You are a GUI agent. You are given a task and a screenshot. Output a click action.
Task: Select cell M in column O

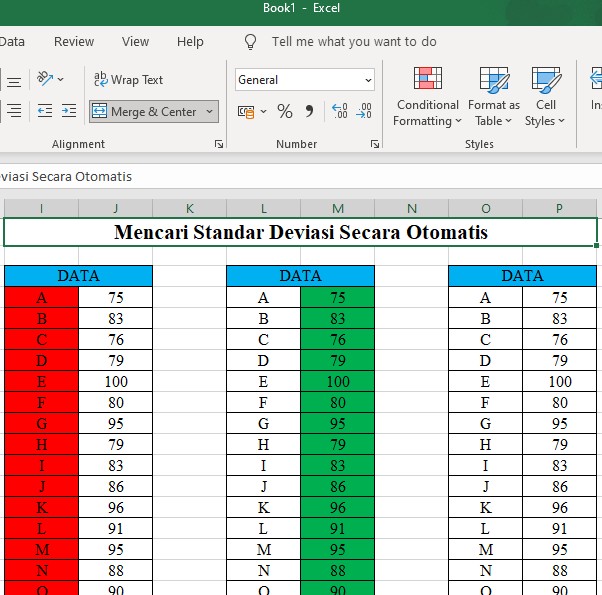486,549
